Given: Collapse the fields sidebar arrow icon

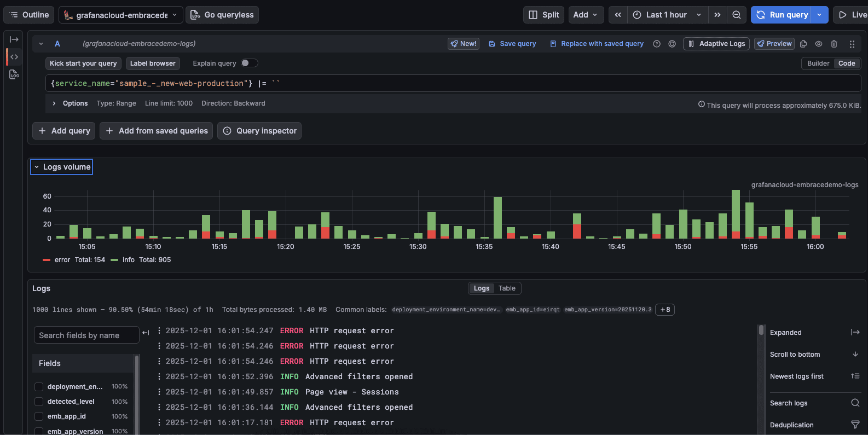Looking at the screenshot, I should (146, 333).
